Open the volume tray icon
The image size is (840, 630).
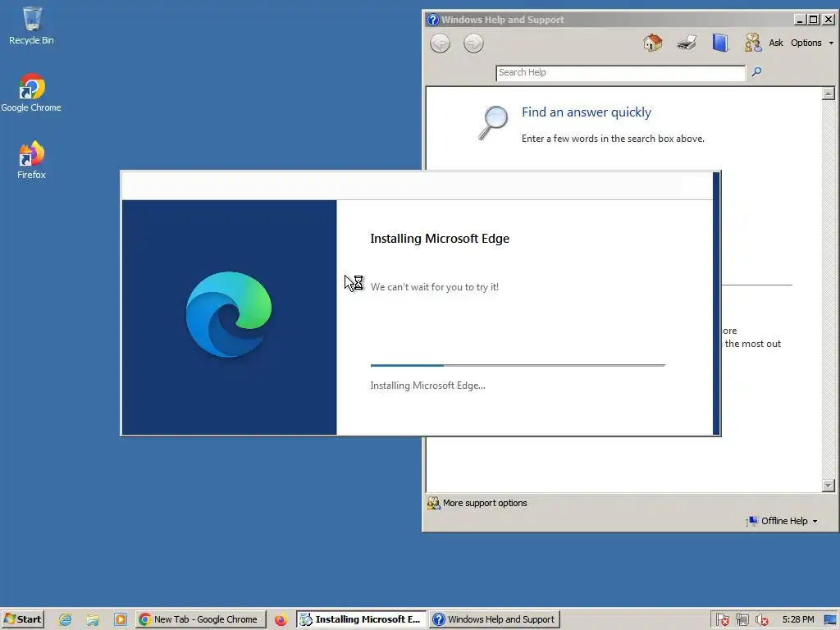tap(761, 620)
